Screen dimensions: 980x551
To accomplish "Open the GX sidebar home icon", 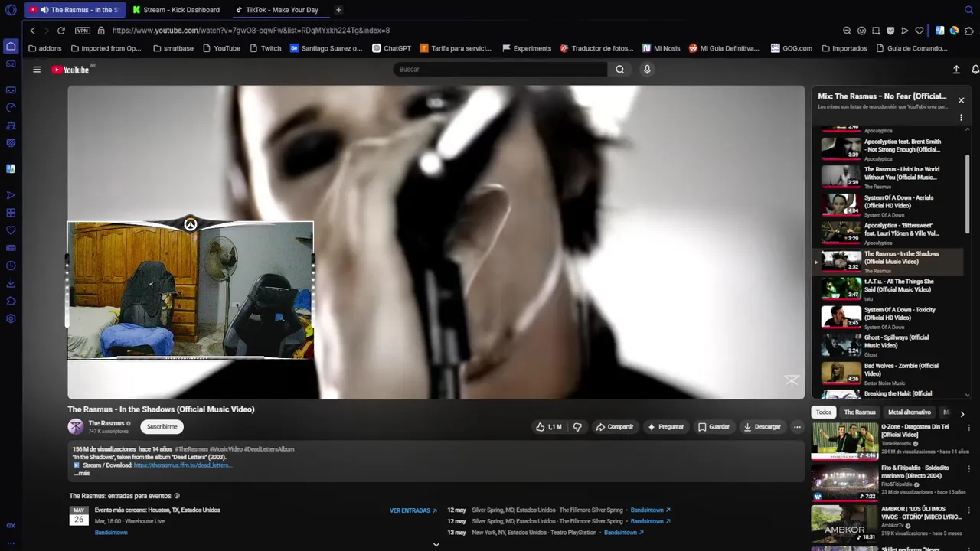I will click(x=11, y=46).
